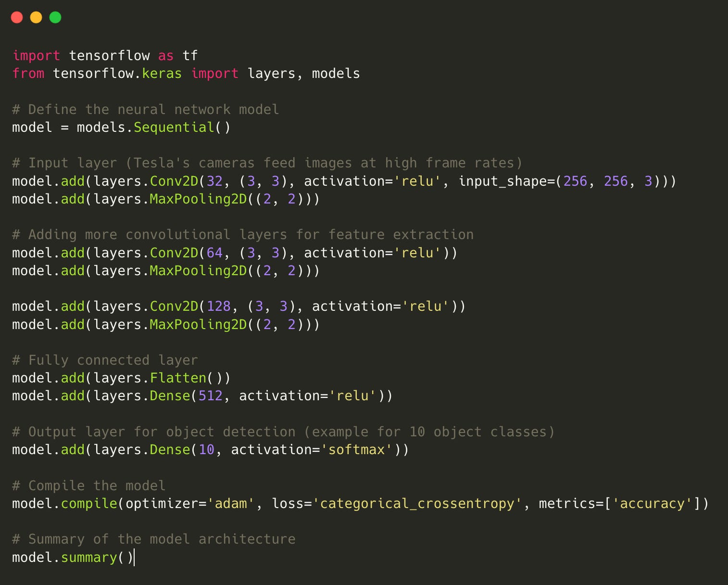Screen dimensions: 728x585
Task: Click the MaxPooling2D line directly below Conv2D(128
Action: [166, 325]
